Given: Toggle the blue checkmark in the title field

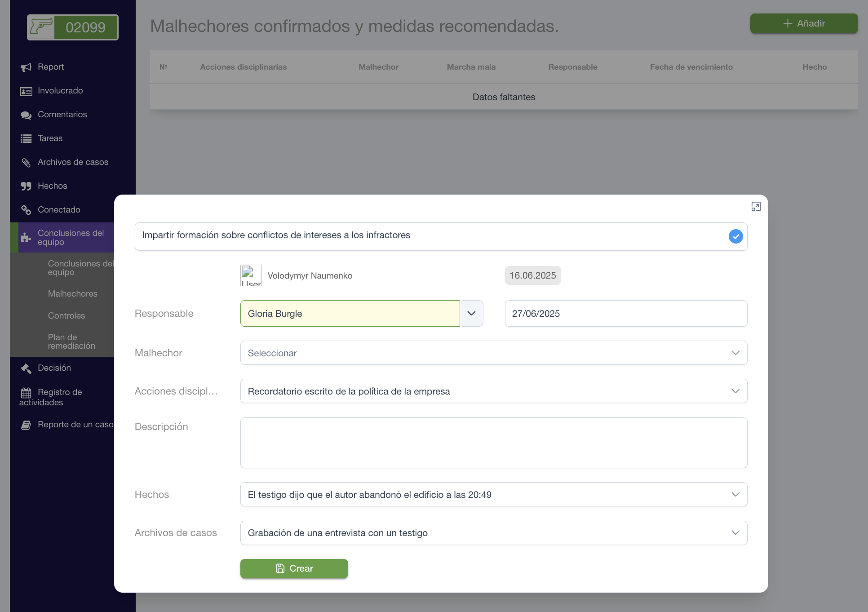Looking at the screenshot, I should click(x=735, y=236).
